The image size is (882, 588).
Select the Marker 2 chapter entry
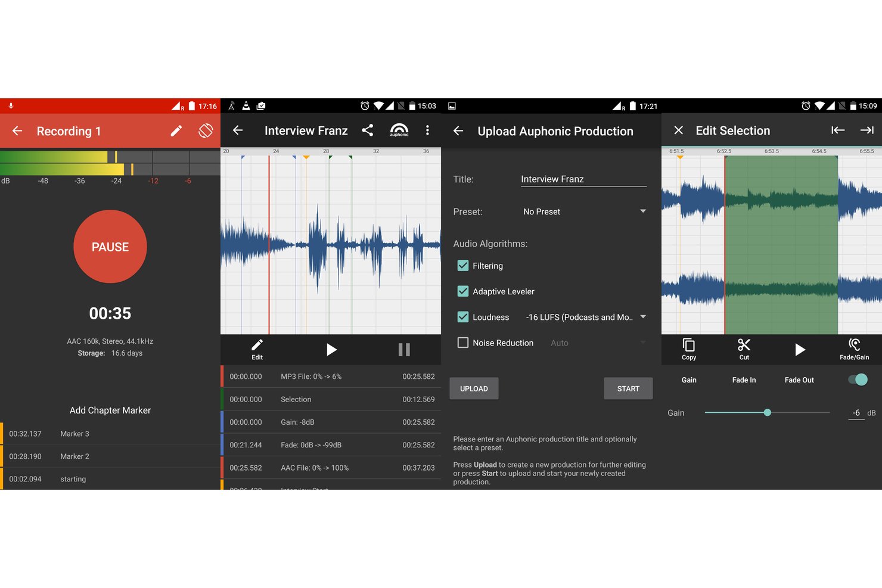(110, 456)
